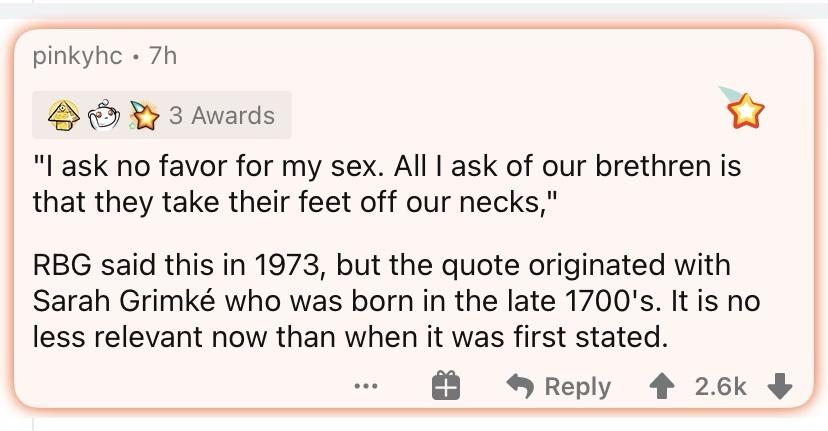Viewport: 828px width, 431px height.
Task: Downvote pinkyhc's comment
Action: click(783, 386)
